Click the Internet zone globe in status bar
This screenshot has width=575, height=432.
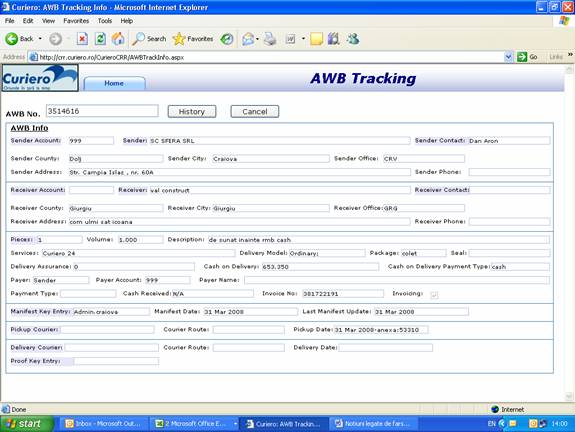point(495,409)
